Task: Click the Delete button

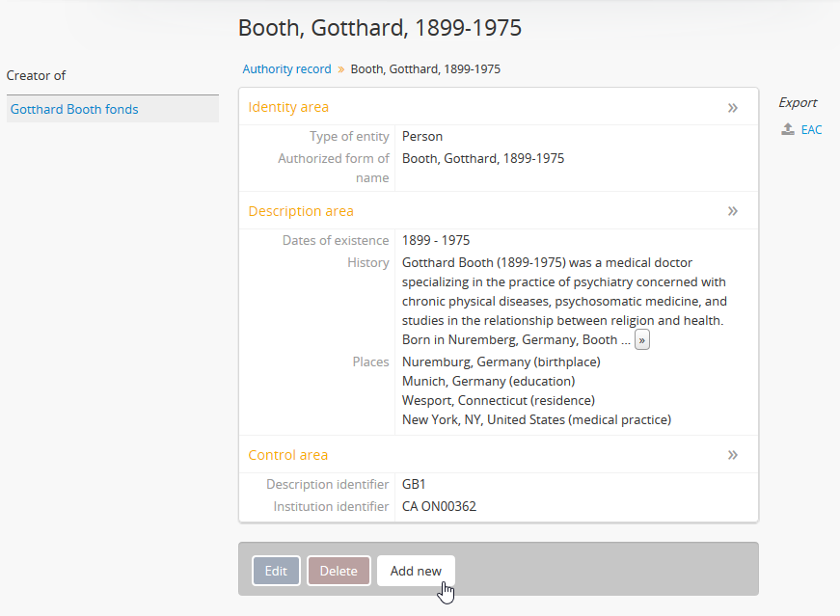Action: tap(339, 571)
